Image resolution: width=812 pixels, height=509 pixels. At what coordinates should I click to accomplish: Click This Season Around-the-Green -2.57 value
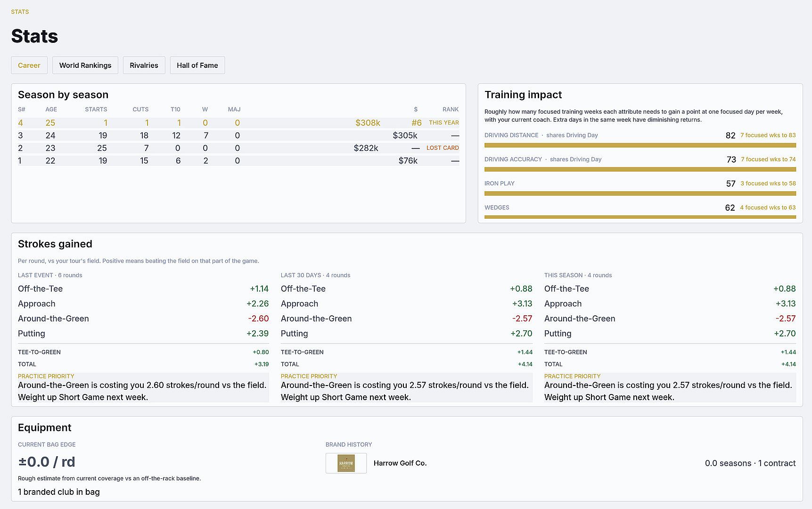pyautogui.click(x=786, y=319)
